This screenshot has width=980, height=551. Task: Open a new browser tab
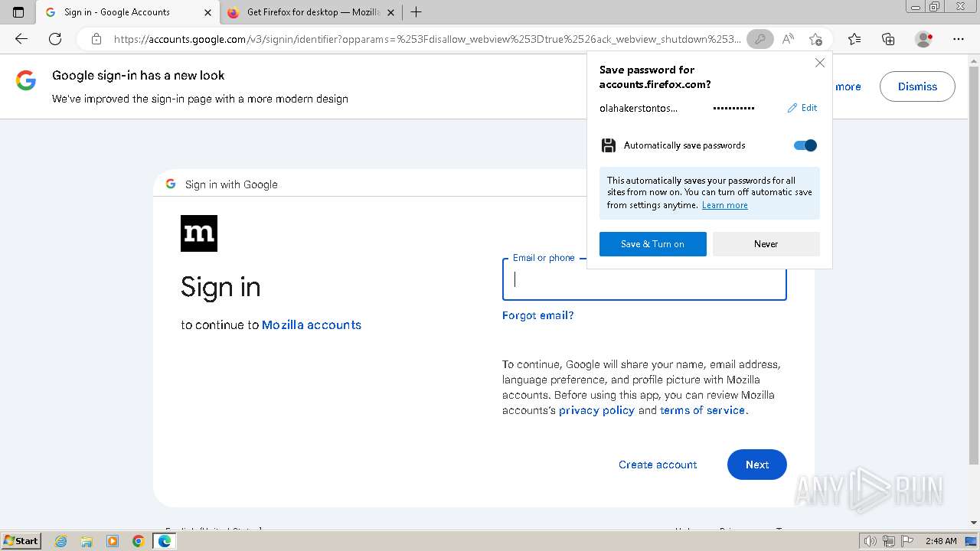[x=416, y=12]
